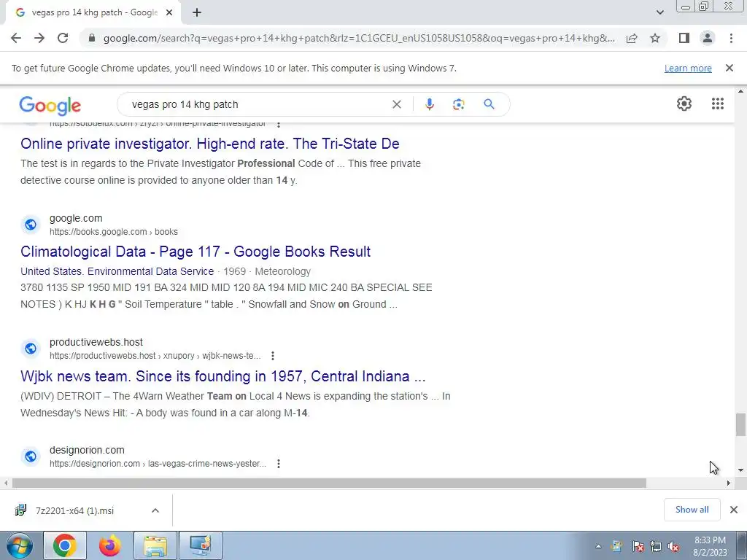The height and width of the screenshot is (560, 747).
Task: Show hidden system tray icons
Action: 598,547
